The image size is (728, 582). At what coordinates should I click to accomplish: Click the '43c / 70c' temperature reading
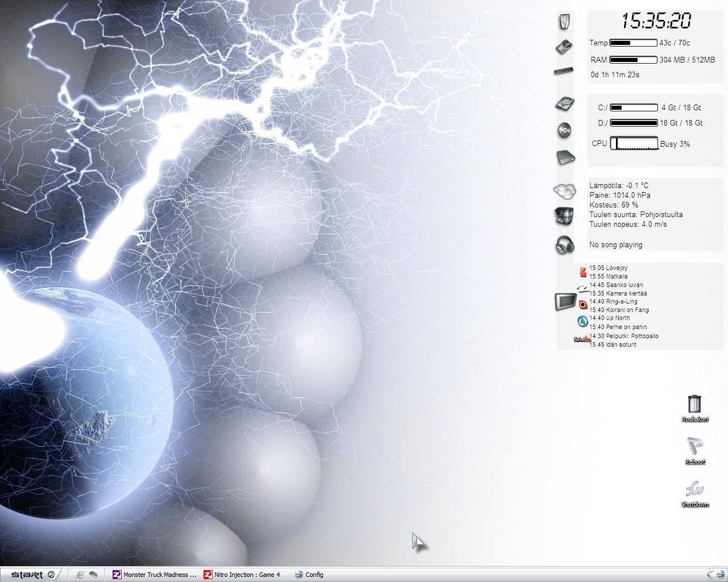tap(675, 43)
